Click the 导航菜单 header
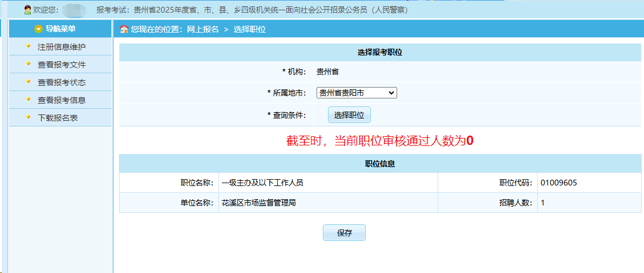Image resolution: width=644 pixels, height=273 pixels. tap(61, 29)
